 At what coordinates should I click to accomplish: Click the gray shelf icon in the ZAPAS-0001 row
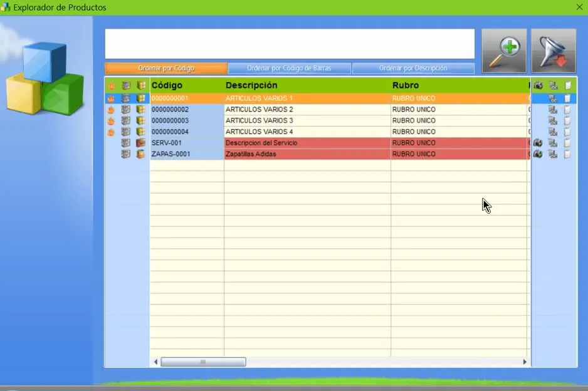pos(125,154)
